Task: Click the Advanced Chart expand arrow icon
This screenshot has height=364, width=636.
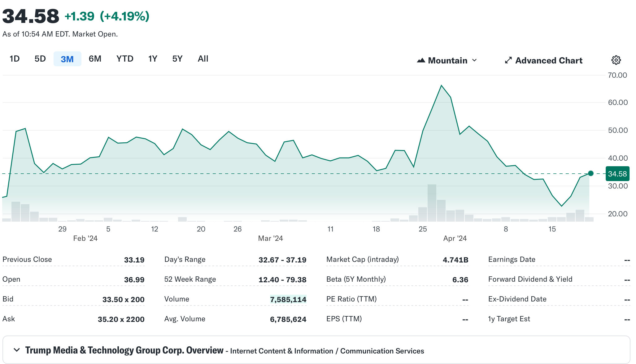Action: (x=508, y=60)
